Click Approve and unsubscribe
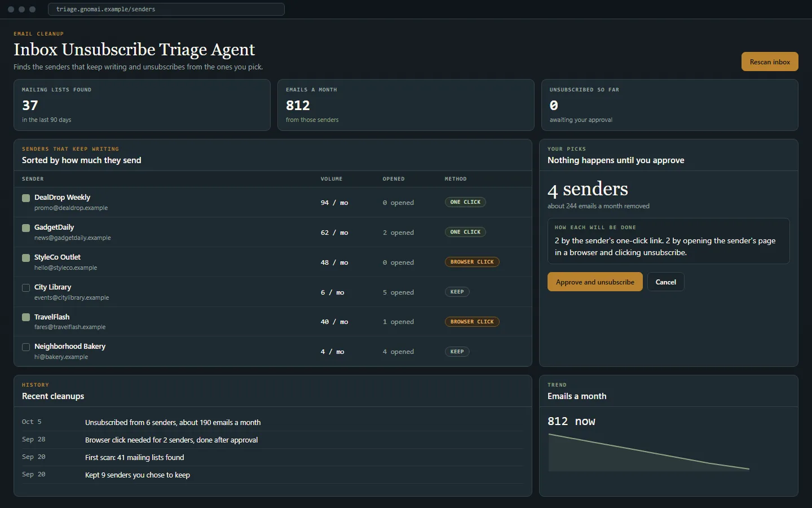 [x=595, y=282]
